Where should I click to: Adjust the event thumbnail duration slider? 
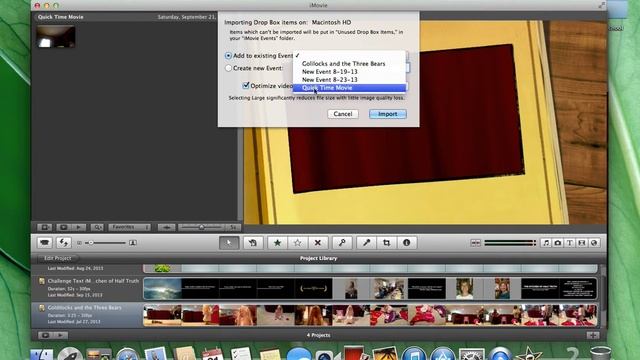[201, 227]
